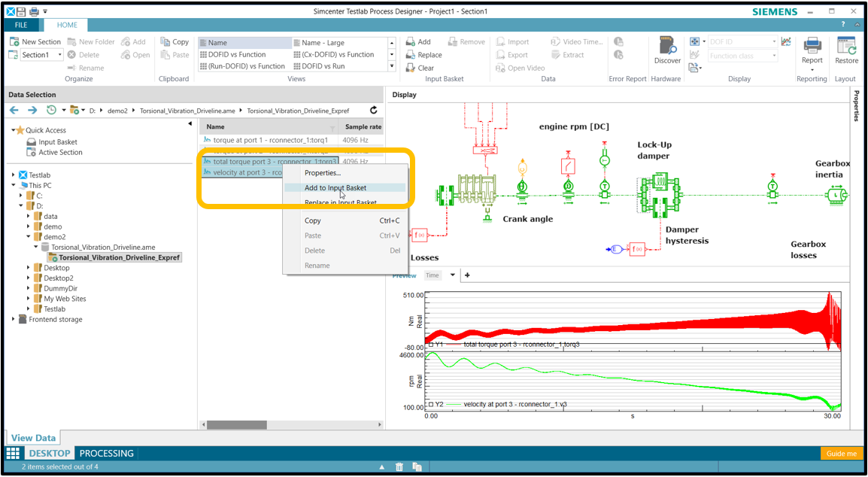Add a display tab with the plus button

click(x=467, y=275)
